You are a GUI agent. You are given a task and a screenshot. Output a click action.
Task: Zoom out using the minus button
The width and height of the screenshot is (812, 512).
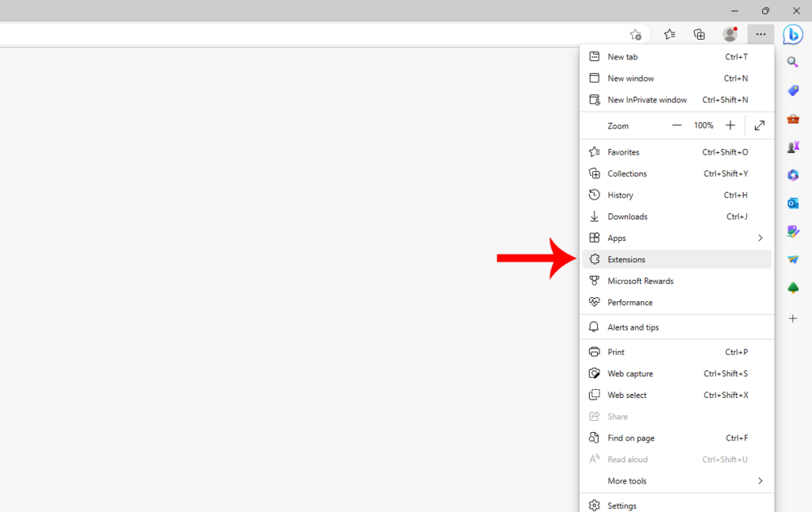coord(676,125)
